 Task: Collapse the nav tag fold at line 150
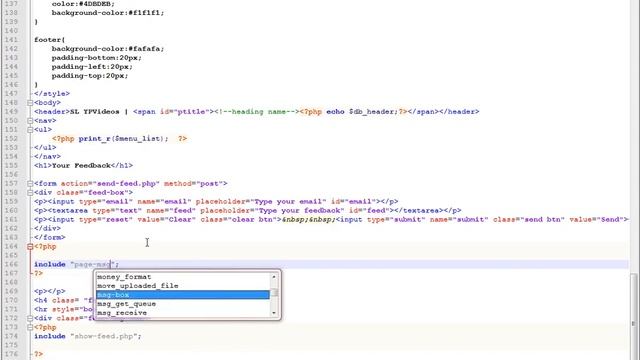(x=30, y=121)
